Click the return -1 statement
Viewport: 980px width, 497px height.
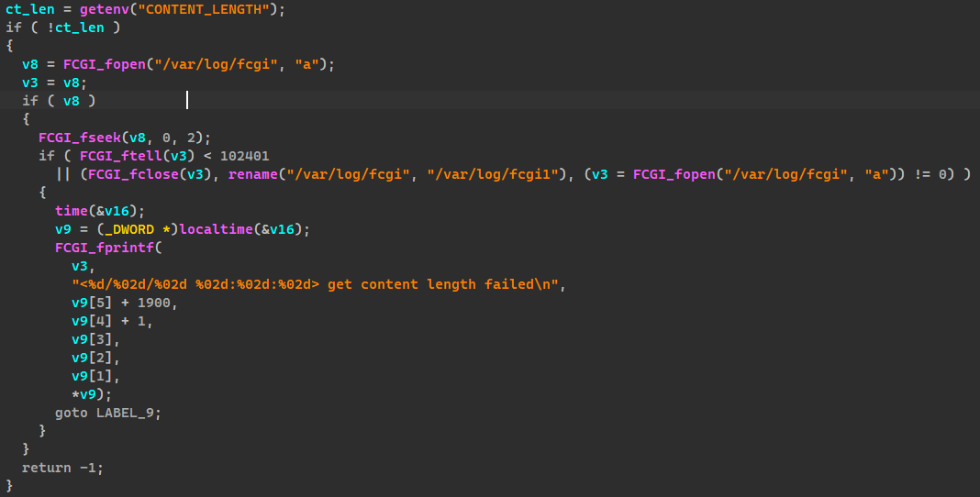[x=62, y=468]
